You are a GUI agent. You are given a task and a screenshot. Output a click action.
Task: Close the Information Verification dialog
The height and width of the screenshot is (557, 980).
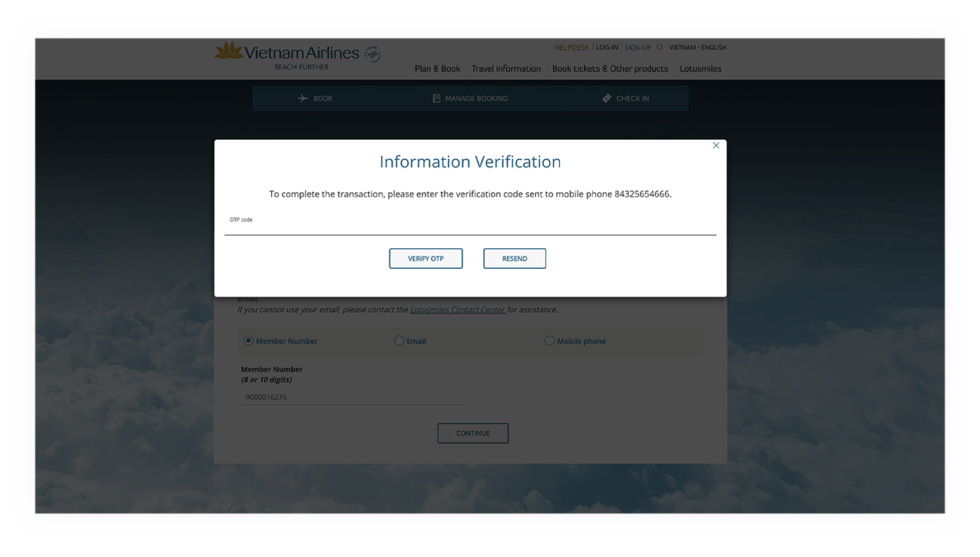click(x=716, y=145)
